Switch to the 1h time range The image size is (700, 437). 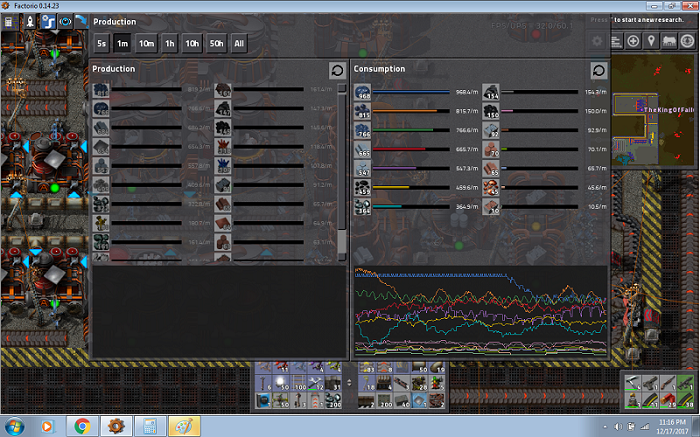(x=170, y=43)
